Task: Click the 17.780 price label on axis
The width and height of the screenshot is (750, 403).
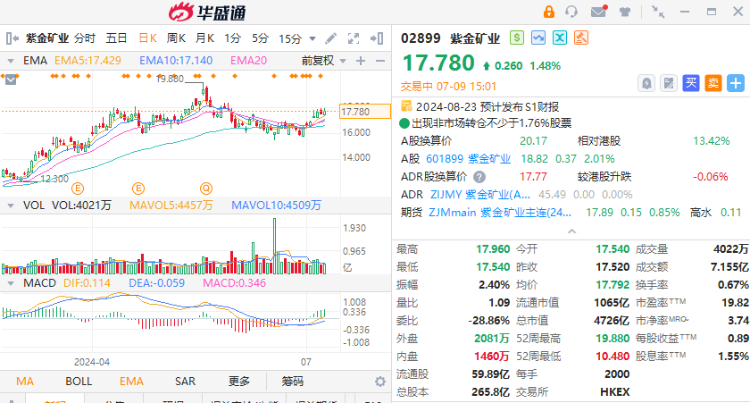Action: tap(364, 112)
